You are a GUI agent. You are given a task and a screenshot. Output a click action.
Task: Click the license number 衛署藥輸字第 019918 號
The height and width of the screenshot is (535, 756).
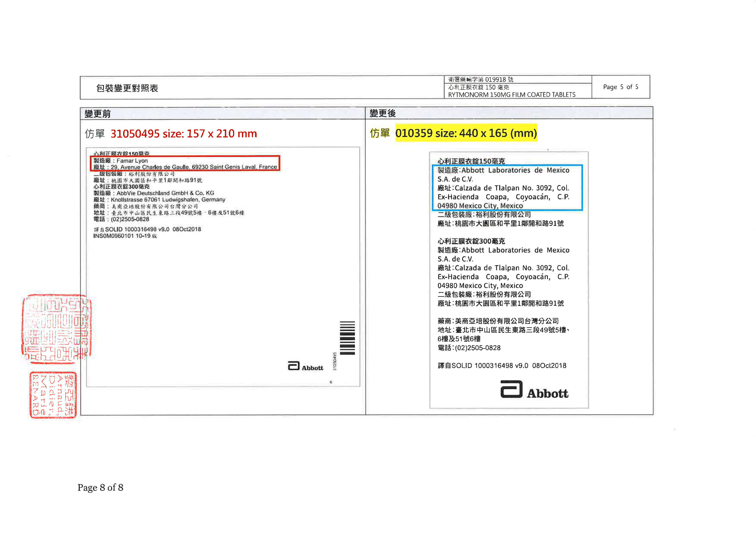tap(480, 79)
